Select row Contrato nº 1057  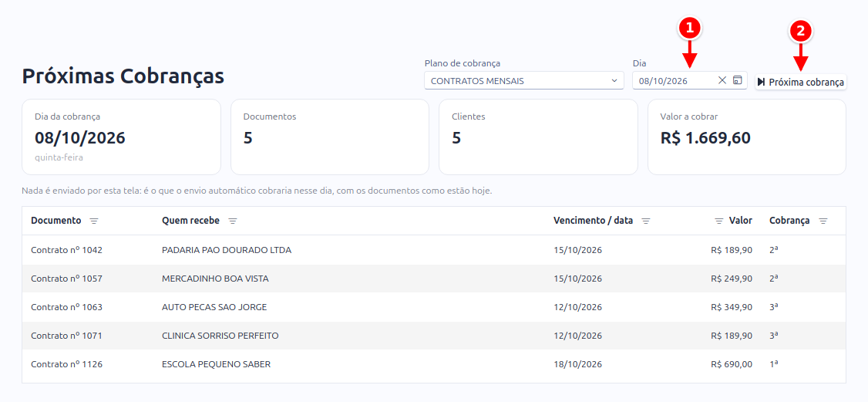tap(434, 279)
